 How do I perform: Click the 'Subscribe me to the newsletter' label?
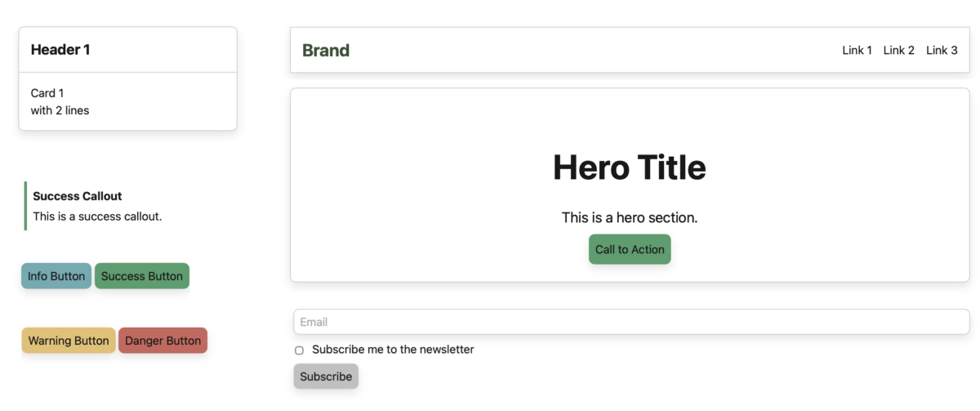pos(393,350)
